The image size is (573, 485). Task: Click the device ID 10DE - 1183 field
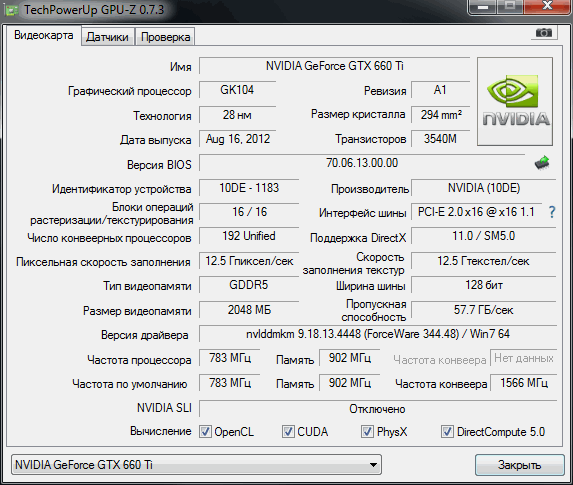[249, 188]
